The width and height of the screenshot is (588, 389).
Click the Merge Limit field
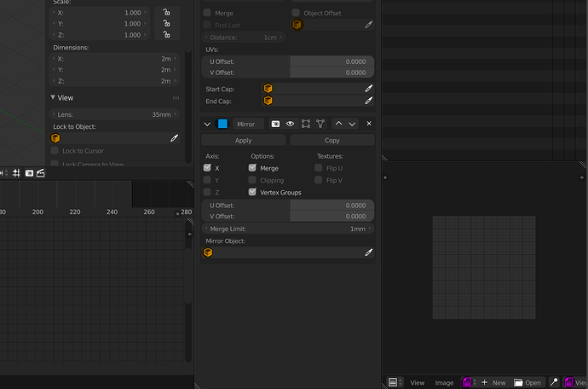tap(288, 229)
